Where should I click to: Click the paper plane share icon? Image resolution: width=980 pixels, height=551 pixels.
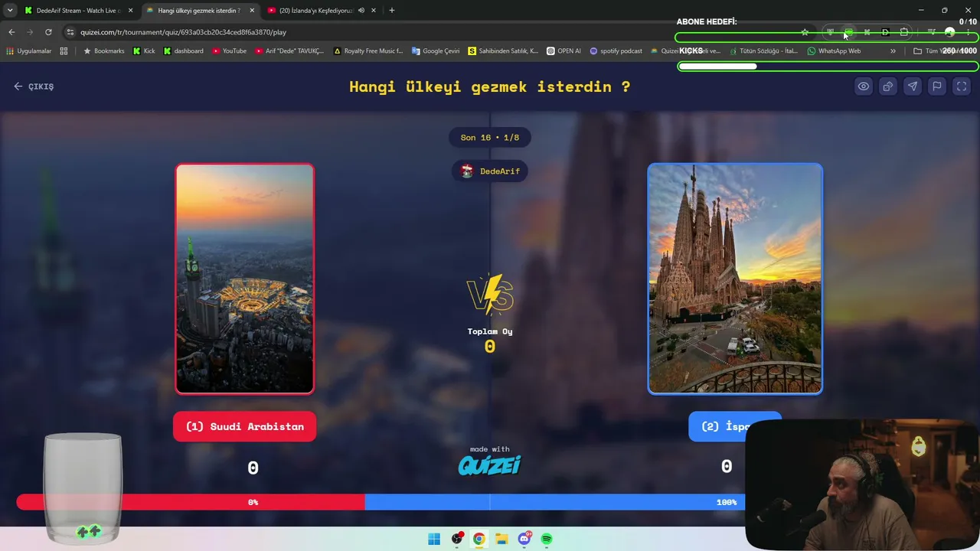tap(913, 86)
